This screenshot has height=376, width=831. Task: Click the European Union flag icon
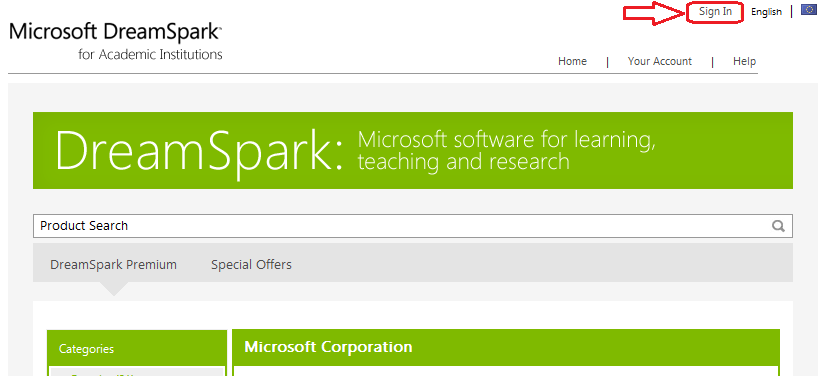(808, 9)
